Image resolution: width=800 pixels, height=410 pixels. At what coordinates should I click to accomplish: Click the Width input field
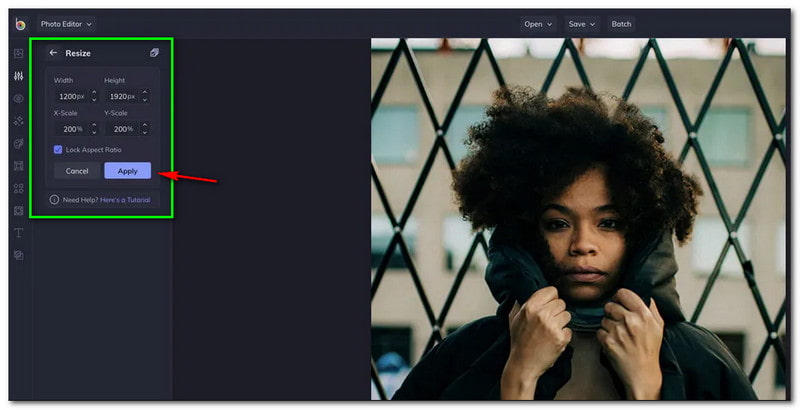70,96
